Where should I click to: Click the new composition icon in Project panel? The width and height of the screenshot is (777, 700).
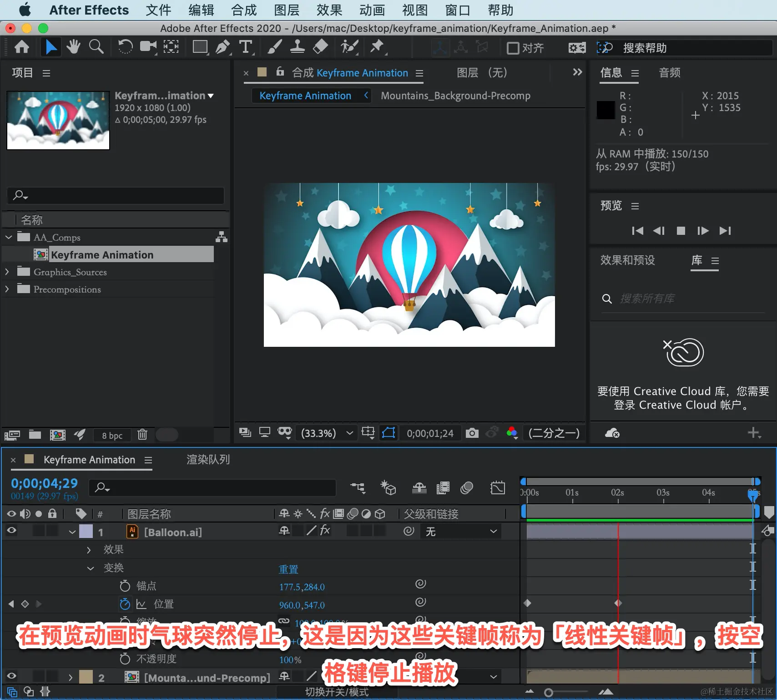tap(57, 435)
